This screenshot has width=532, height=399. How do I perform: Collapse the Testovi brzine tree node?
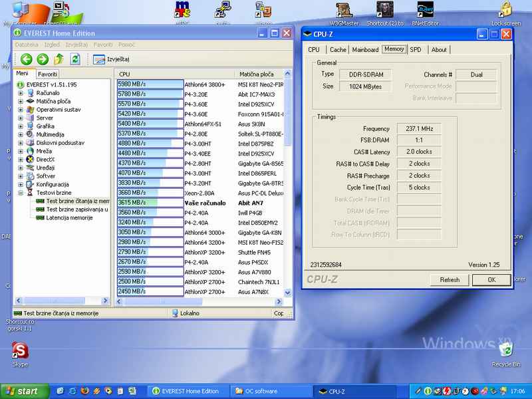[21, 193]
